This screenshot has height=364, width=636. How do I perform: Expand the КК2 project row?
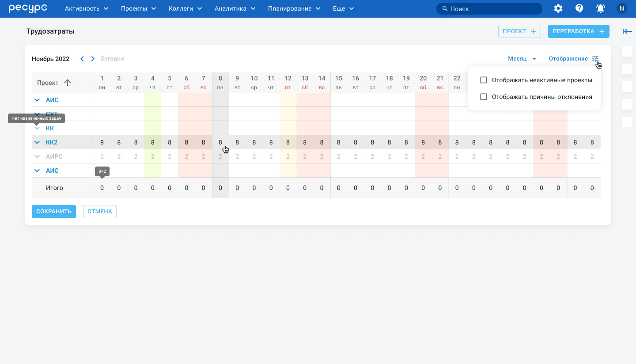(x=37, y=142)
